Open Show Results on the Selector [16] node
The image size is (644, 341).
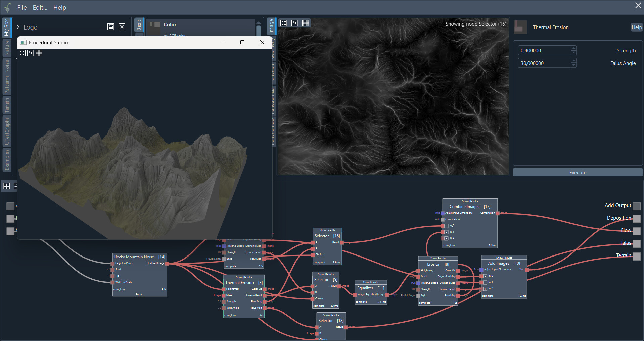pyautogui.click(x=327, y=230)
